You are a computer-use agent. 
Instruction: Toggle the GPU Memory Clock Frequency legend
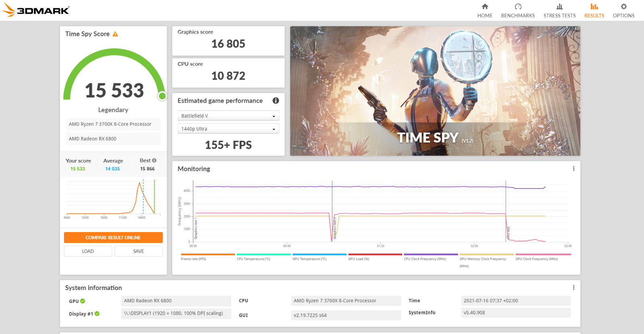click(x=487, y=261)
